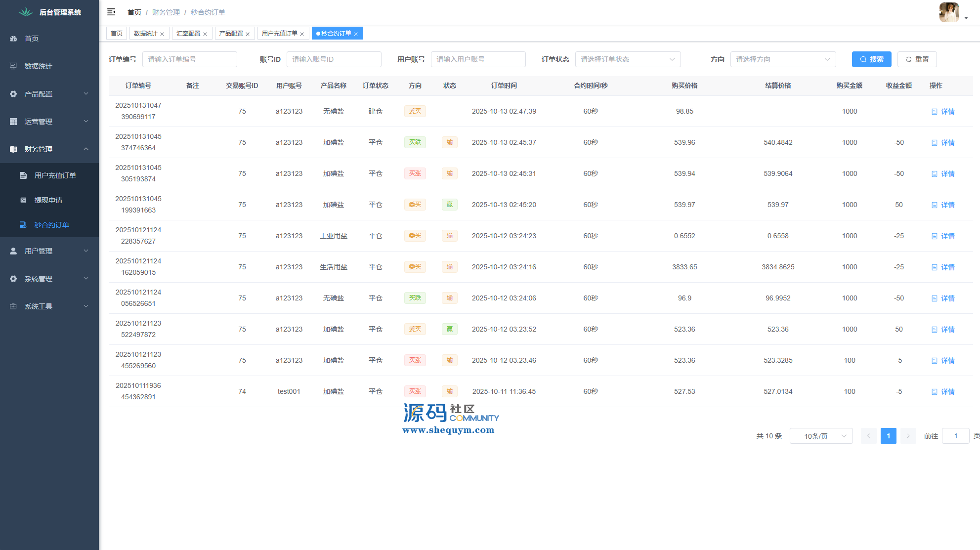Click the 用户充值订单 document icon in sidebar
The image size is (980, 550).
click(23, 175)
